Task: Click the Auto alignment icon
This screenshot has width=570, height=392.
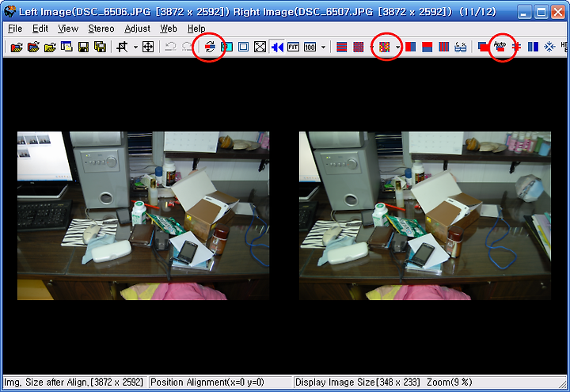Action: [500, 47]
